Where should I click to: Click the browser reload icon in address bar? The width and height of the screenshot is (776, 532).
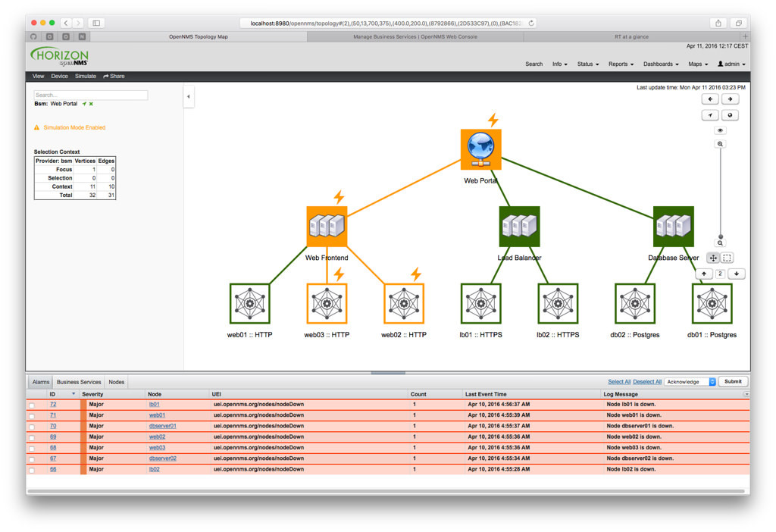point(531,23)
